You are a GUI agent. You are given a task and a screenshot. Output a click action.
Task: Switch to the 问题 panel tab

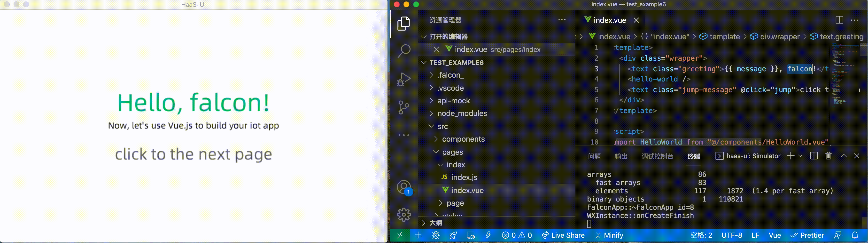point(594,156)
